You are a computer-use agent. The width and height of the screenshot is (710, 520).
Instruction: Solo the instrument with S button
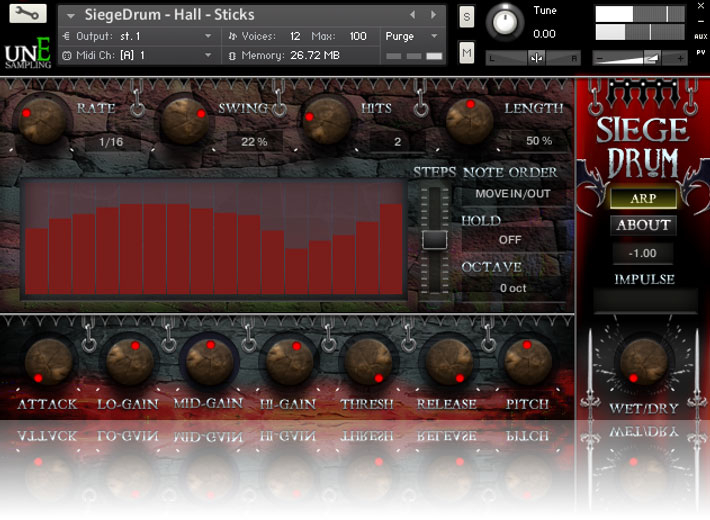click(x=467, y=16)
